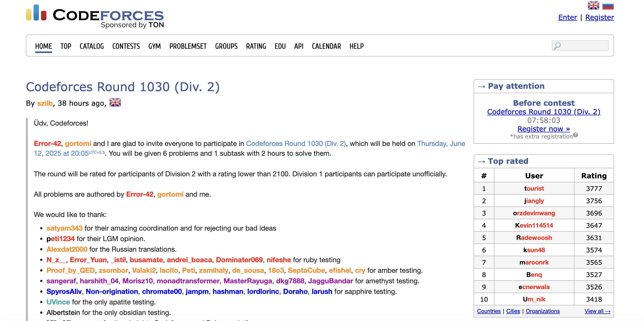The height and width of the screenshot is (321, 644).
Task: Switch language with the Russian flag
Action: (608, 5)
